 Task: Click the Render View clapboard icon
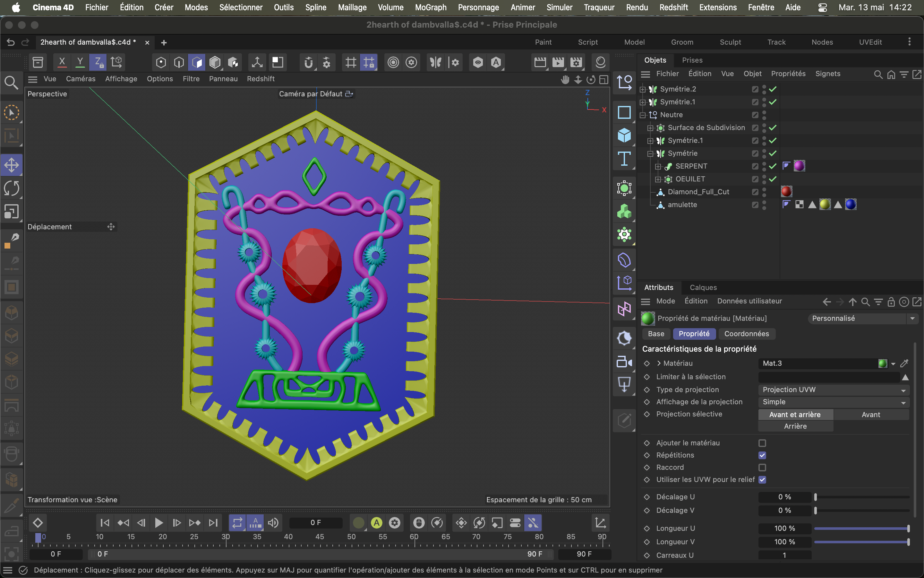pos(540,62)
